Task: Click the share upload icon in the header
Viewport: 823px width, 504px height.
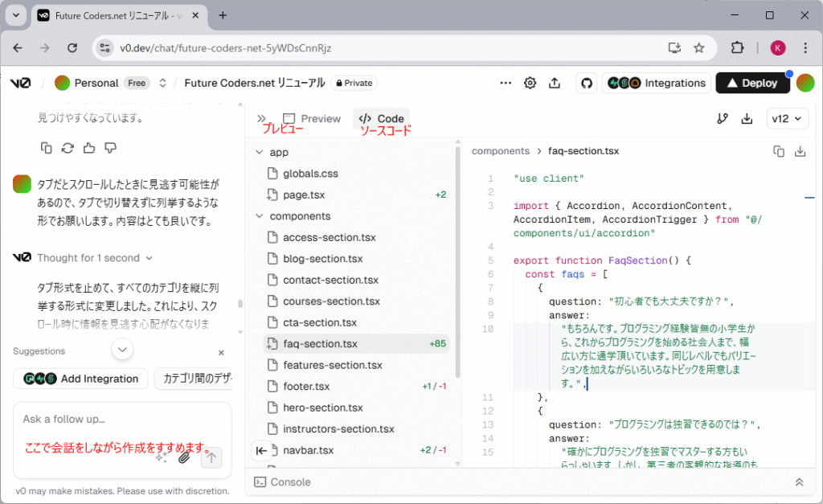Action: [x=555, y=83]
